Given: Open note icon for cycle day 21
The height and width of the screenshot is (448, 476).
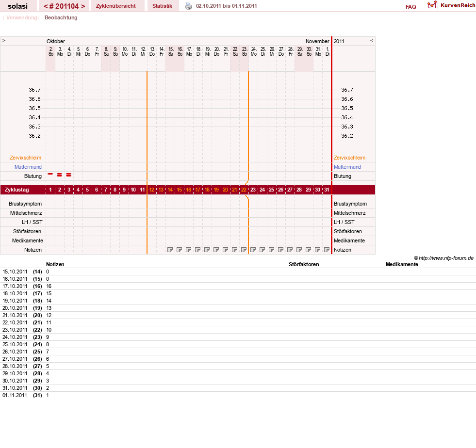Looking at the screenshot, I should (x=234, y=250).
